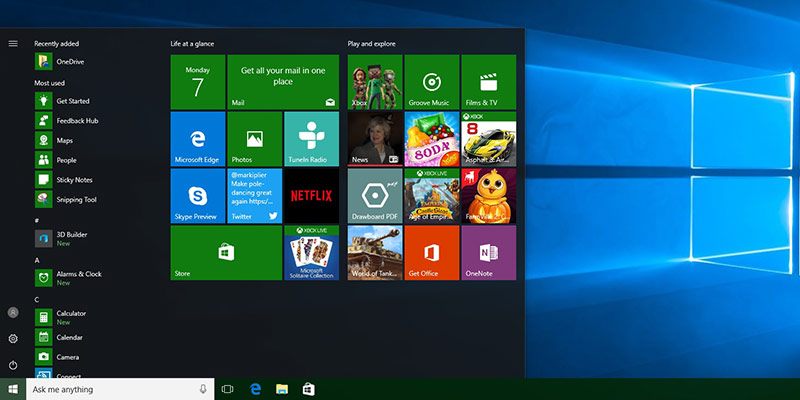Open the Mail live tile

coord(283,82)
